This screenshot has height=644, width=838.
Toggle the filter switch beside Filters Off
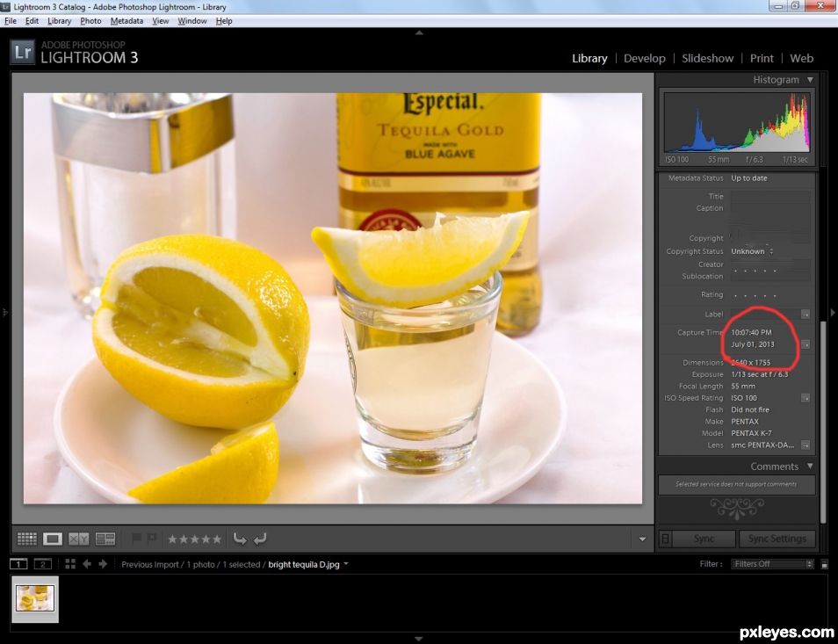pos(824,564)
